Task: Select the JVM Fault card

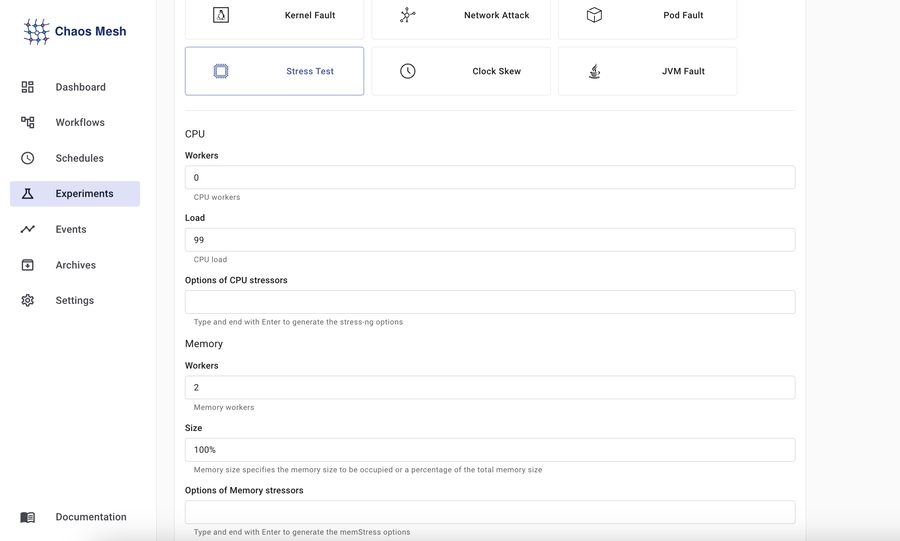Action: [647, 71]
